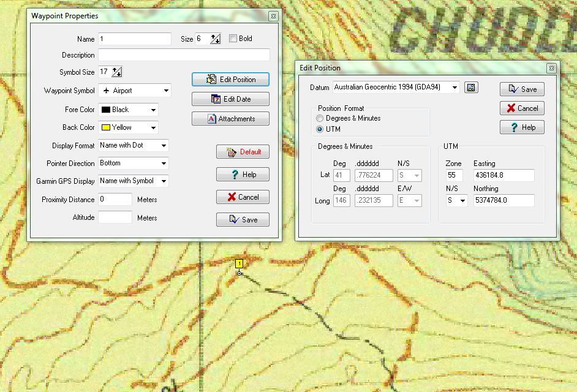Click the name Size stepper arrows
577x392 pixels.
point(215,39)
